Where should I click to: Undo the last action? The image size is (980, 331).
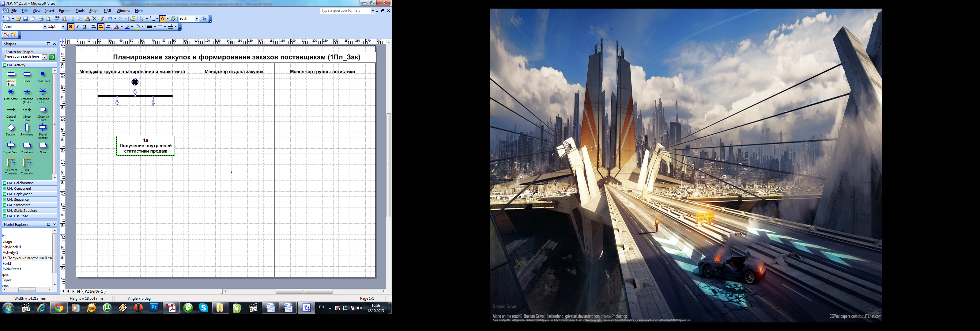(110, 19)
